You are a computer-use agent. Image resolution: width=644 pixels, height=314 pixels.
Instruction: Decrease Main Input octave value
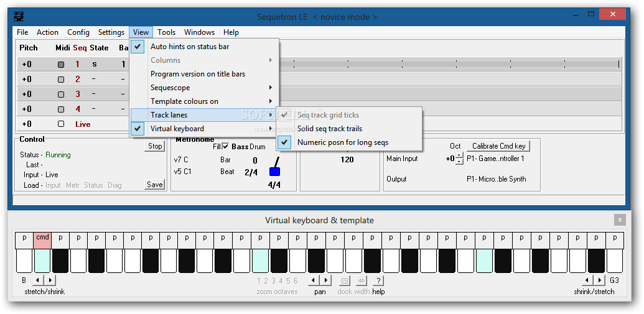click(x=460, y=161)
